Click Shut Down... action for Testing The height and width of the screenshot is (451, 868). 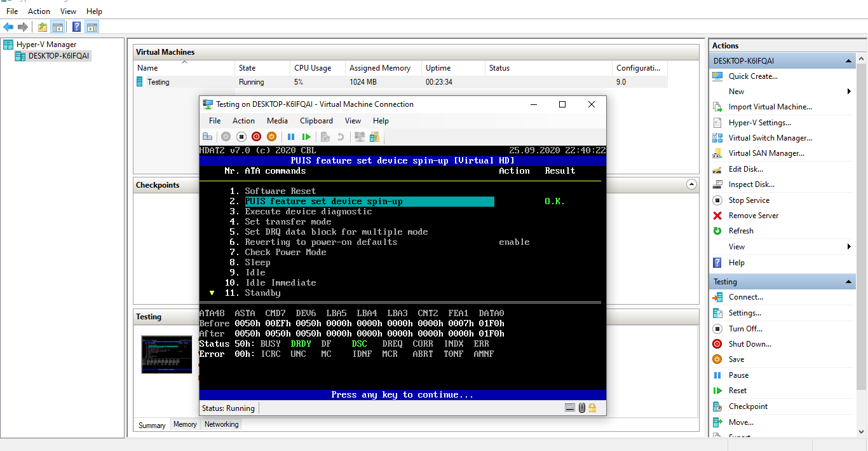coord(750,344)
